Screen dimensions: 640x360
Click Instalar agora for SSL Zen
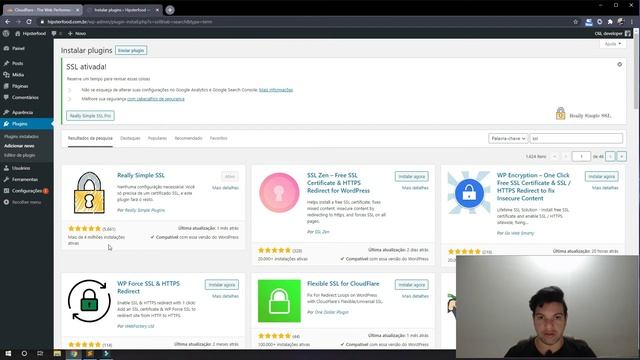coord(411,176)
